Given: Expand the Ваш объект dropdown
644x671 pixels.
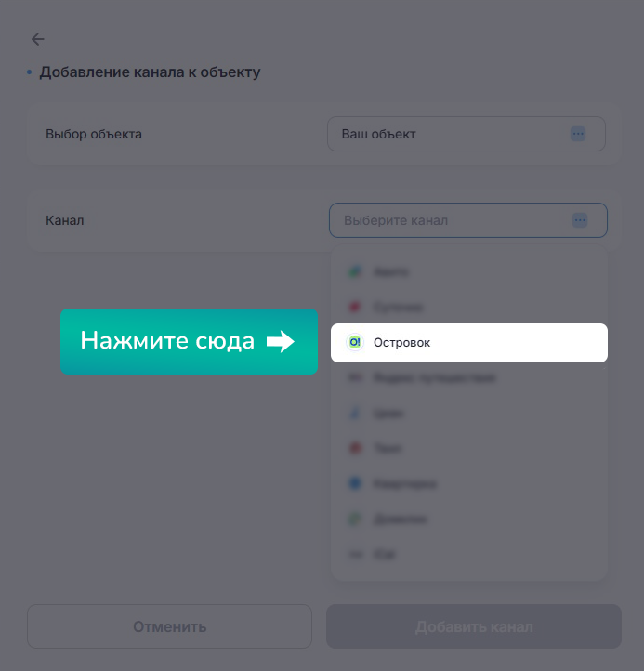Looking at the screenshot, I should tap(467, 134).
